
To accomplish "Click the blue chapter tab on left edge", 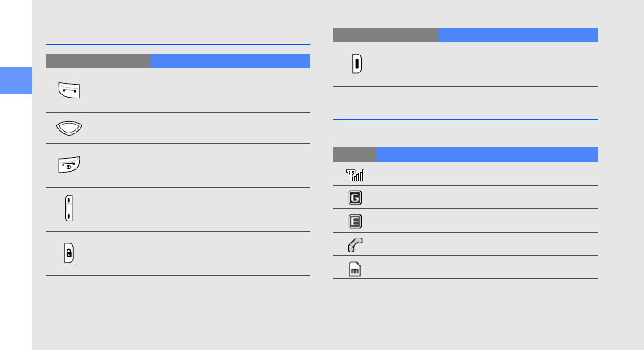I will 15,83.
